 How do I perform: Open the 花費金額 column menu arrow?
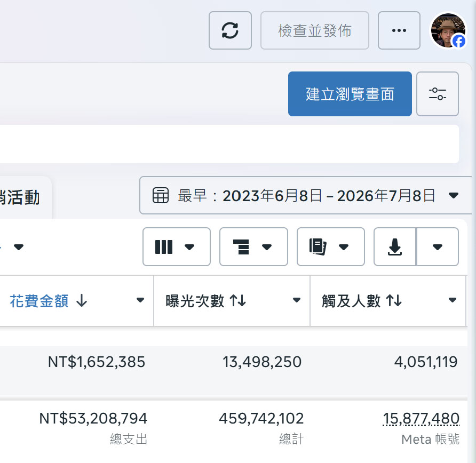140,300
